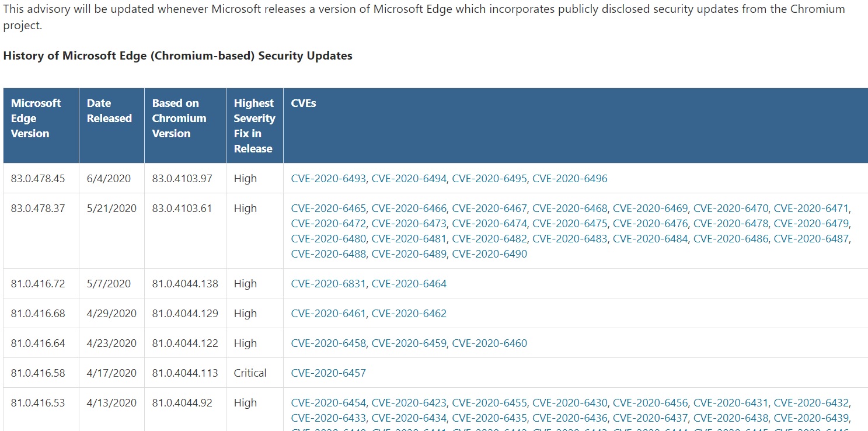Open the CVE-2020-6487 link
Viewport: 868px width, 431px height.
coord(811,239)
